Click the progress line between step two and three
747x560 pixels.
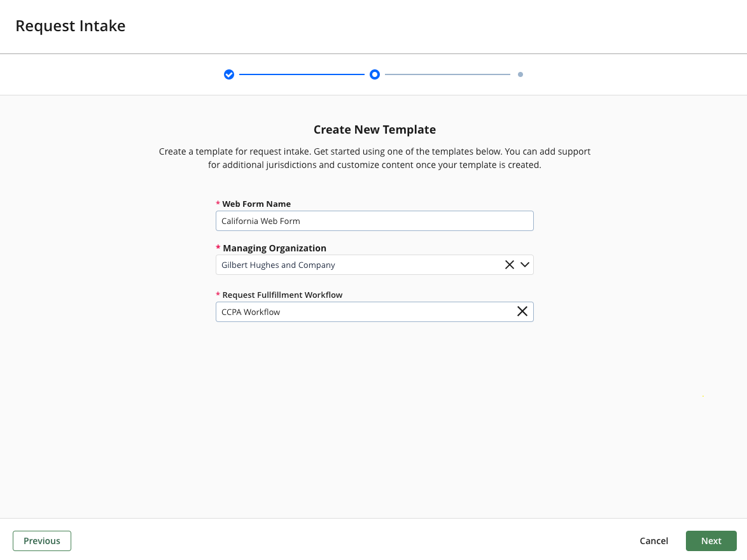(x=447, y=74)
